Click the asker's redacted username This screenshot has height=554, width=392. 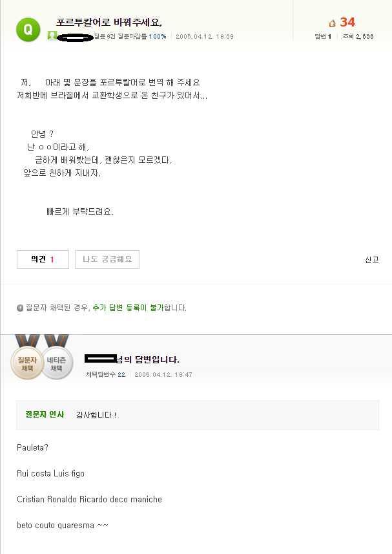tap(75, 37)
